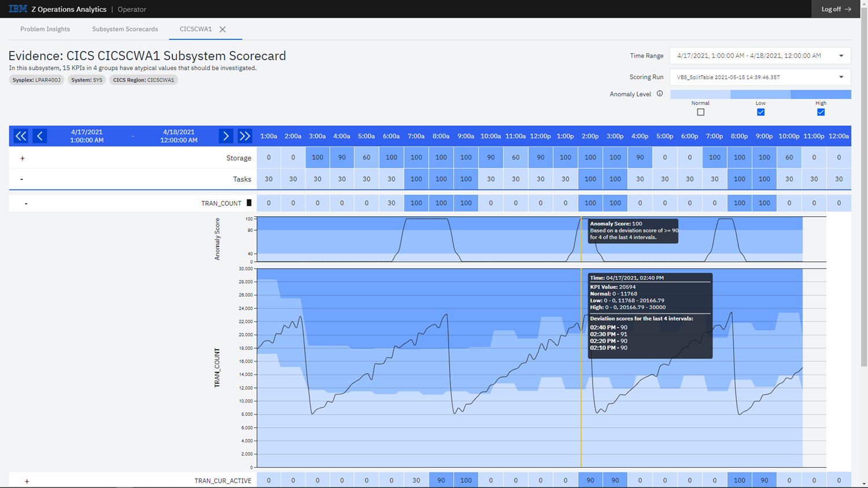Enable the Normal anomaly level checkbox
This screenshot has height=488, width=868.
(701, 112)
